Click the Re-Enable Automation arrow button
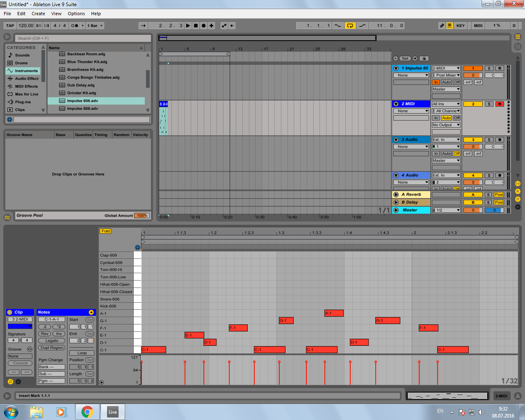The height and width of the screenshot is (420, 525). pyautogui.click(x=232, y=25)
